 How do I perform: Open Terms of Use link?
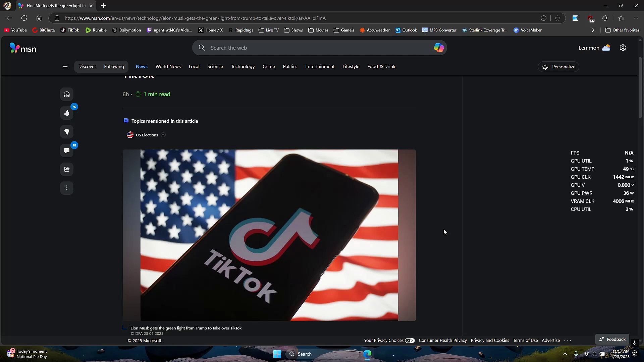click(525, 341)
